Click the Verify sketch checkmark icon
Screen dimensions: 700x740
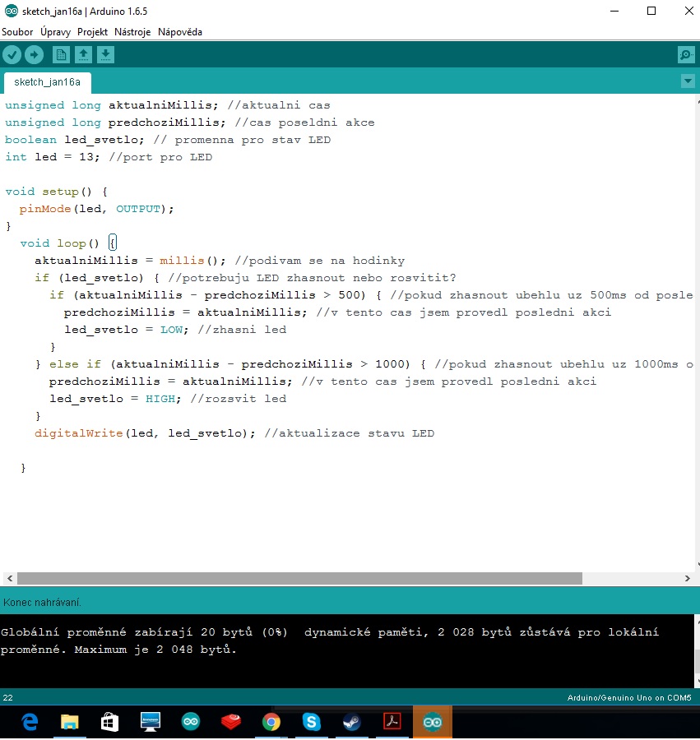12,55
